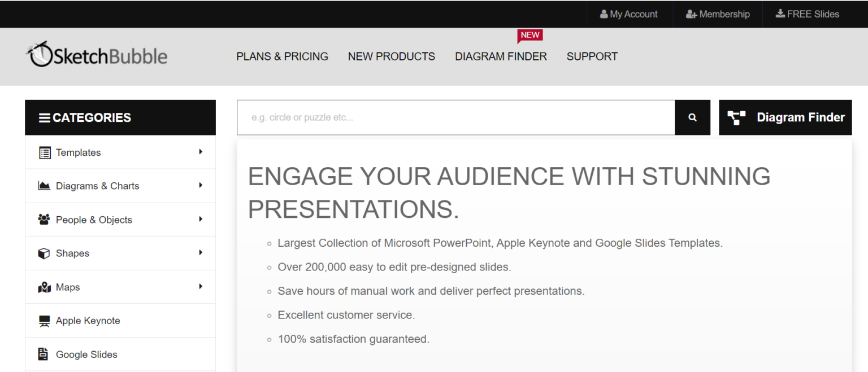Click the Apple Keynote easel icon
This screenshot has height=372, width=868.
(44, 321)
